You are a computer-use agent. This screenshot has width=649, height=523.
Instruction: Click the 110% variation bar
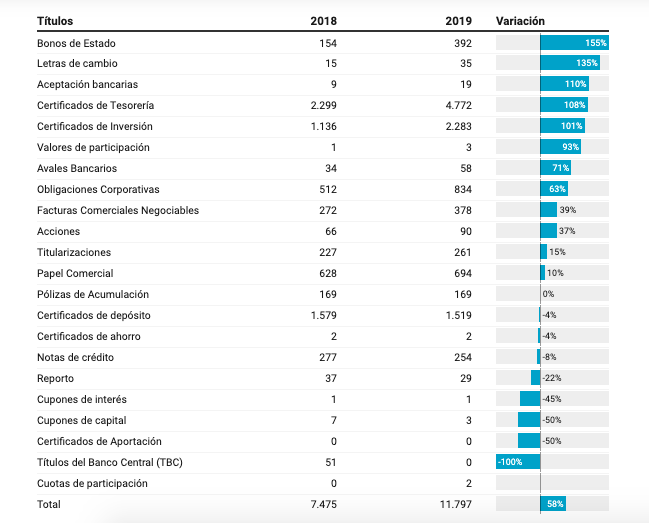pos(565,84)
